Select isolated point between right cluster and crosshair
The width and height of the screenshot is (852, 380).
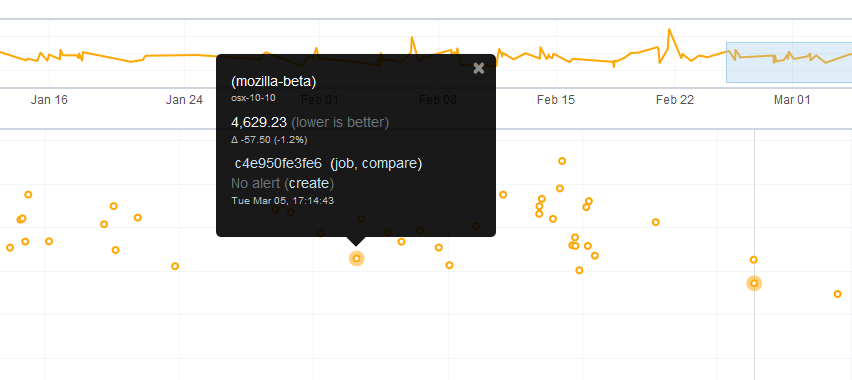click(x=656, y=222)
